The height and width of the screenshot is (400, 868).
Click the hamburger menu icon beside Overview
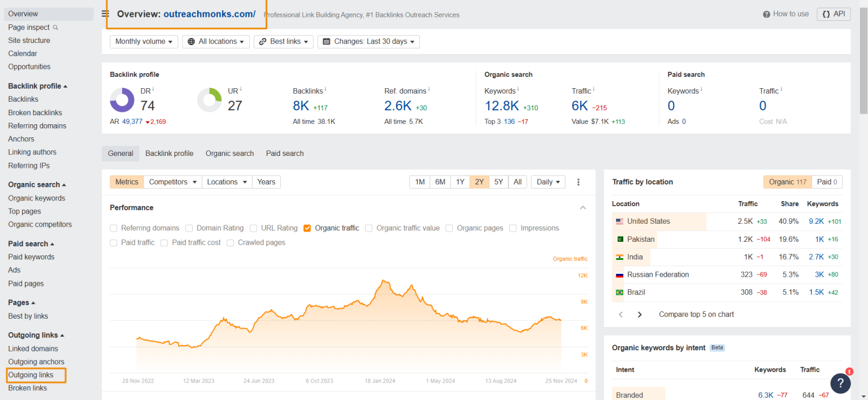[x=105, y=14]
